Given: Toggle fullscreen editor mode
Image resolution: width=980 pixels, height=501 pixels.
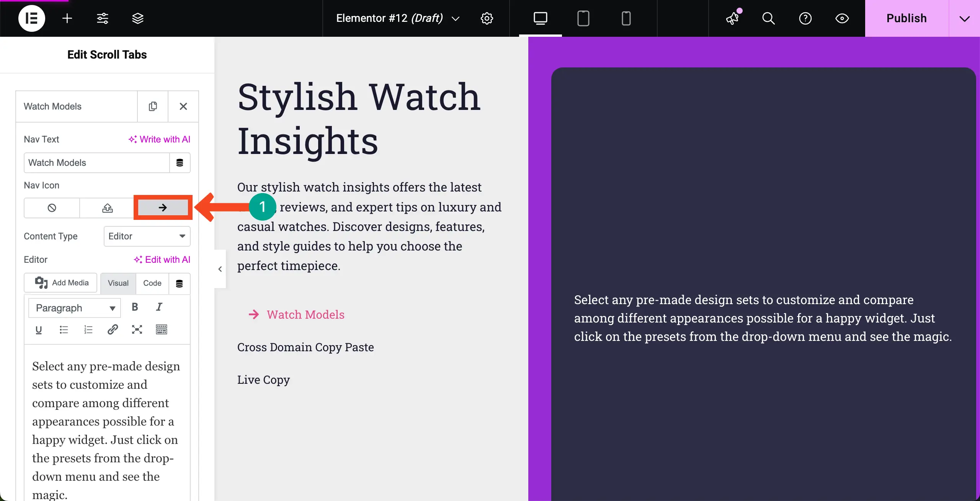Looking at the screenshot, I should coord(137,329).
